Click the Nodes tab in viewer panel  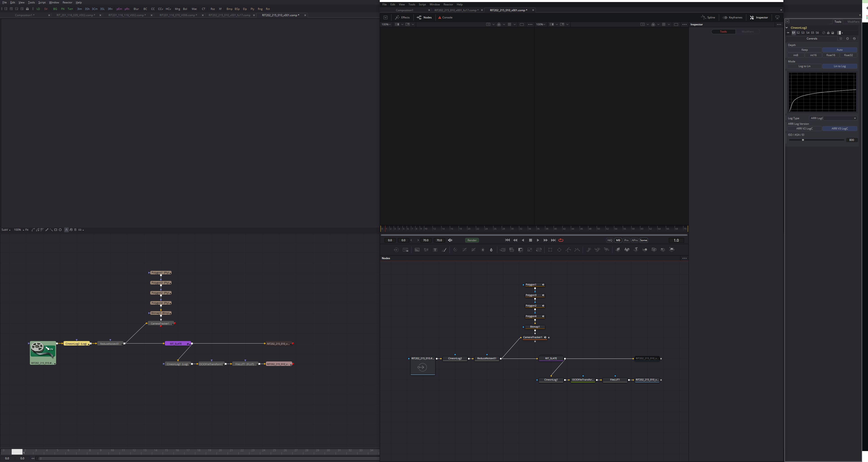click(x=428, y=17)
